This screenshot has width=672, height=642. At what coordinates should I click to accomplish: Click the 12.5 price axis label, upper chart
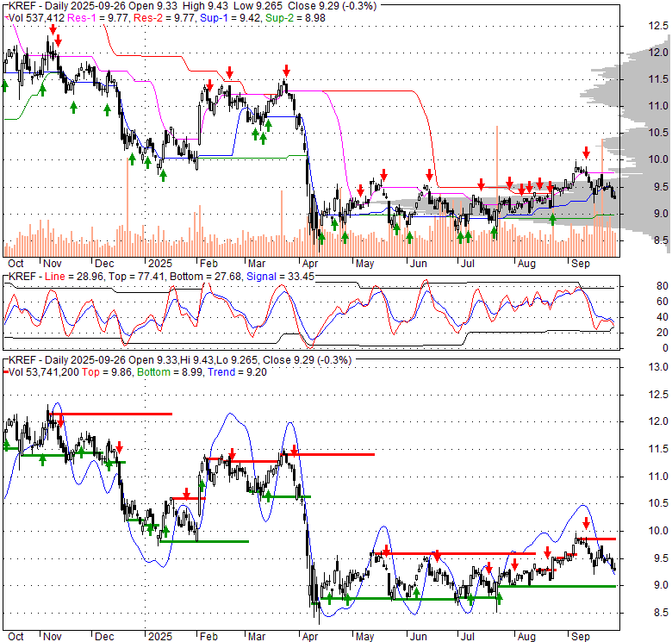coord(658,26)
